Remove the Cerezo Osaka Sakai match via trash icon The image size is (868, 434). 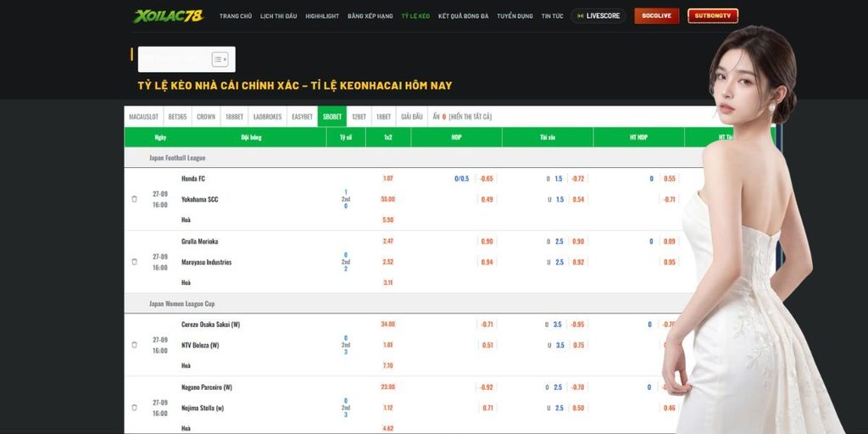click(x=134, y=344)
